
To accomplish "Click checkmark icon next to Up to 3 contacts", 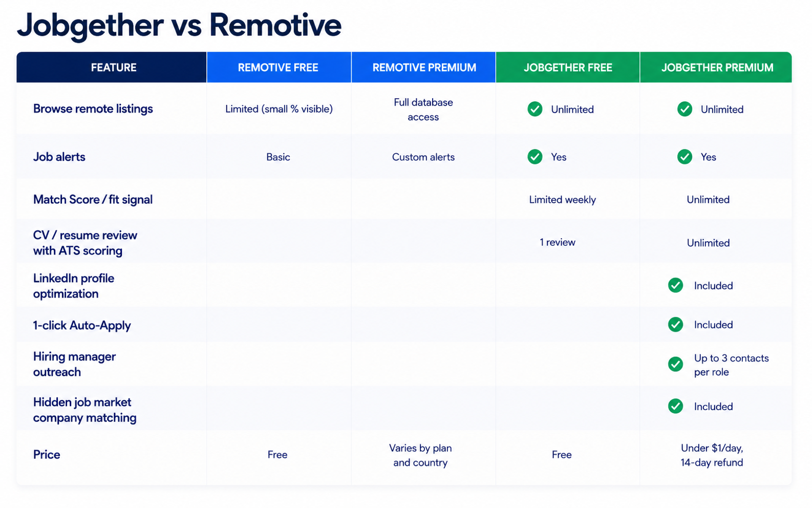I will 675,364.
